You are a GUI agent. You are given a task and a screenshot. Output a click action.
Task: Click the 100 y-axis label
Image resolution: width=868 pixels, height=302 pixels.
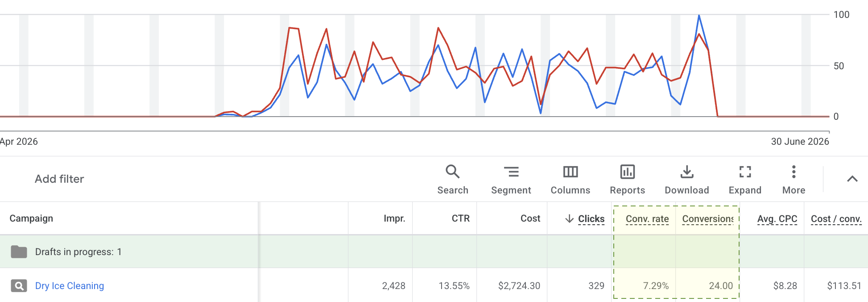841,15
